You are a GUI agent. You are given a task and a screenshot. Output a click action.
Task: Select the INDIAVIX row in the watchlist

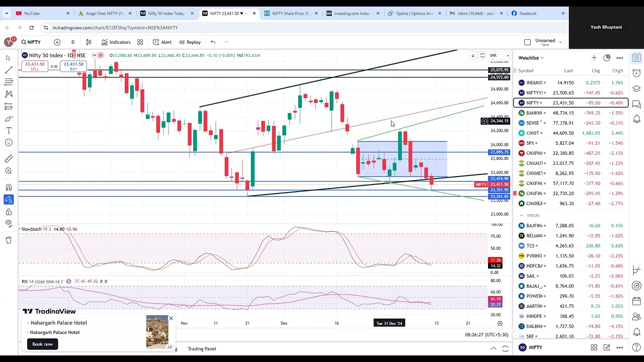point(571,83)
